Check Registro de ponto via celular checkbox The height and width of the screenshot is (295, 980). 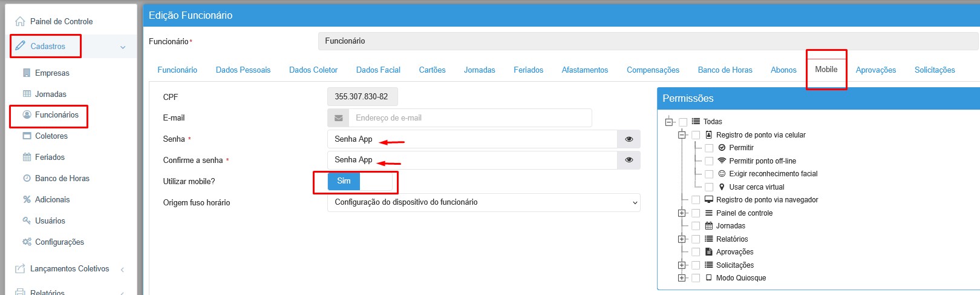(696, 135)
